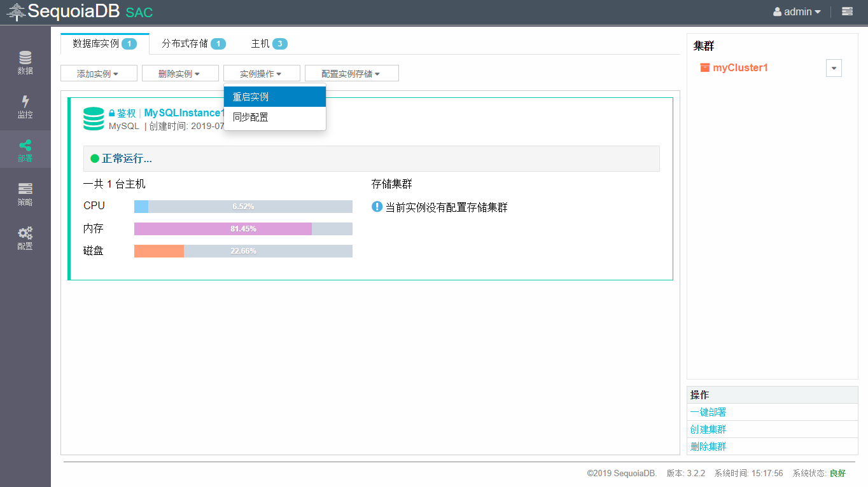Click the badge count on 主机 tab
Image resolution: width=868 pixels, height=487 pixels.
[280, 44]
